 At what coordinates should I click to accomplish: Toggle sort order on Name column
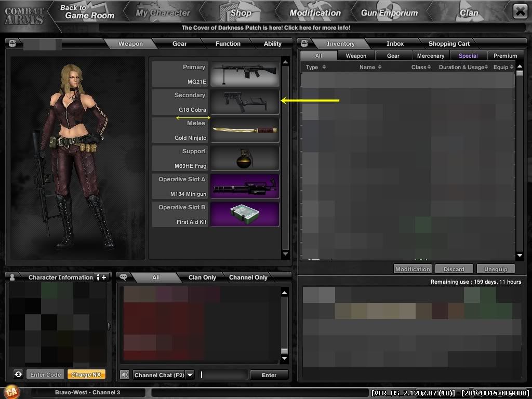click(x=380, y=67)
